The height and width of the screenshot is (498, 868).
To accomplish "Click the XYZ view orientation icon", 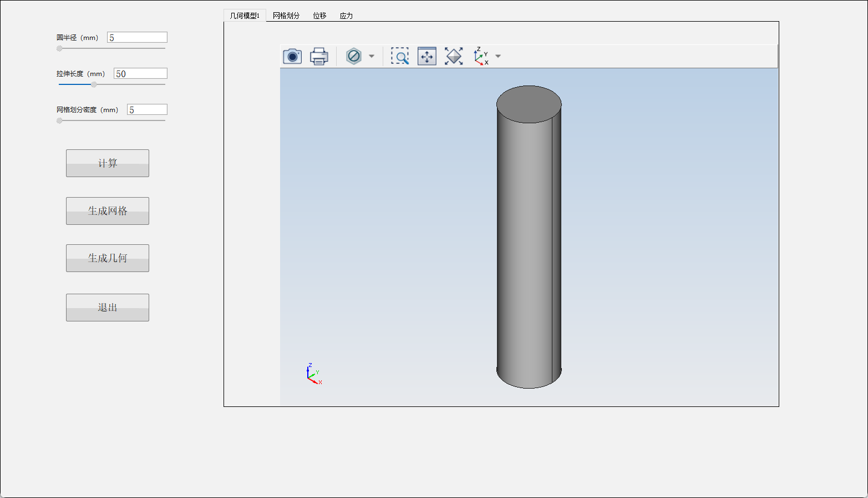I will pos(481,56).
